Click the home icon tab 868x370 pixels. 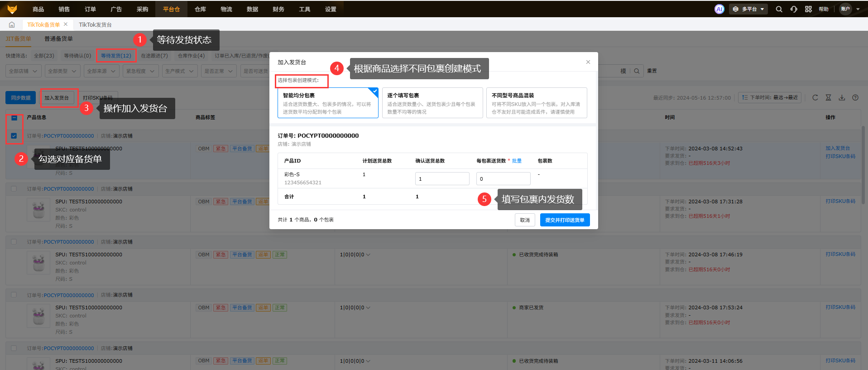[x=12, y=25]
